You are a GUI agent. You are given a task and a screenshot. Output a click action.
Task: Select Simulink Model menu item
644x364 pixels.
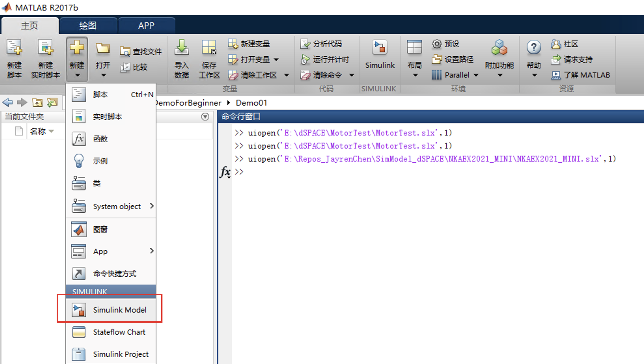pos(111,310)
